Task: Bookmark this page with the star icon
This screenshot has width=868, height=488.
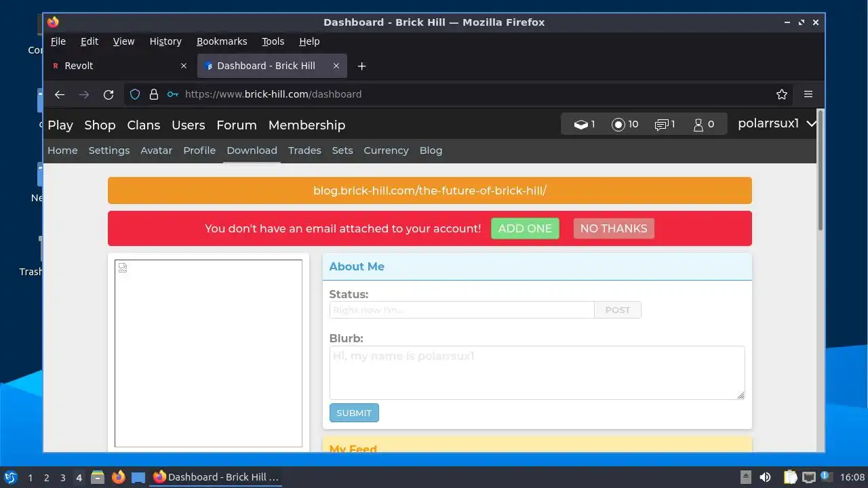Action: coord(782,94)
